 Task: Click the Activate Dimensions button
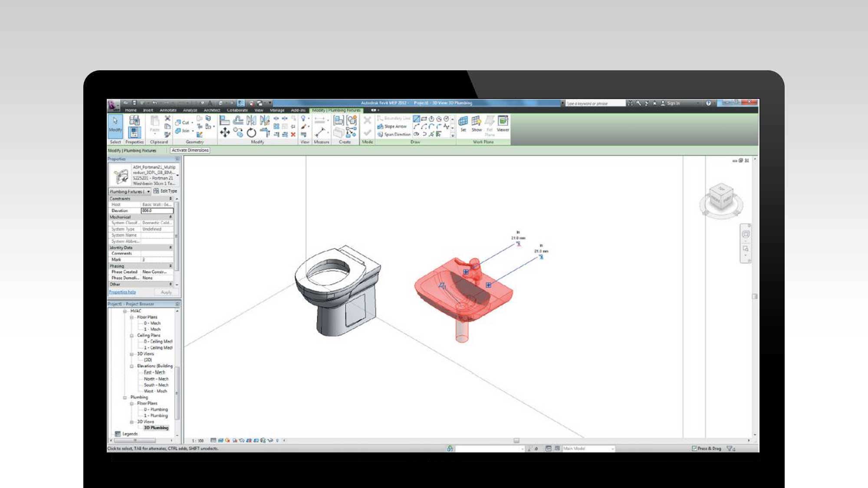pos(190,150)
